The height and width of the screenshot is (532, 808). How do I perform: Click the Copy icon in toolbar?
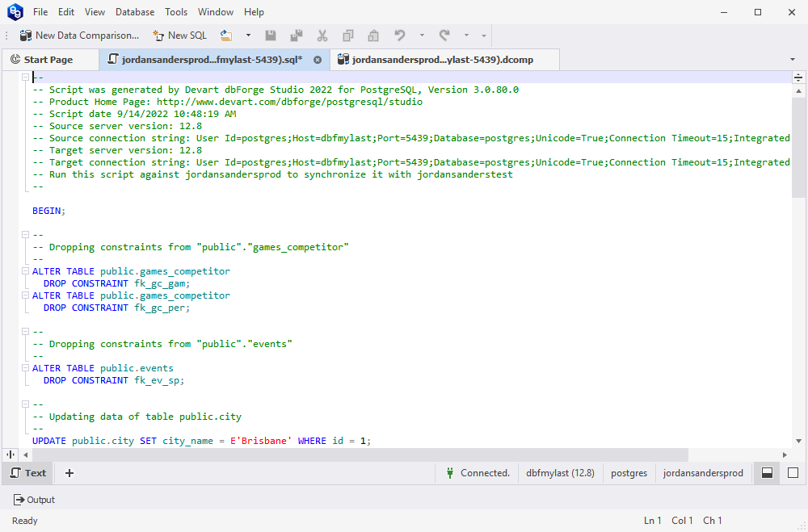coord(347,36)
